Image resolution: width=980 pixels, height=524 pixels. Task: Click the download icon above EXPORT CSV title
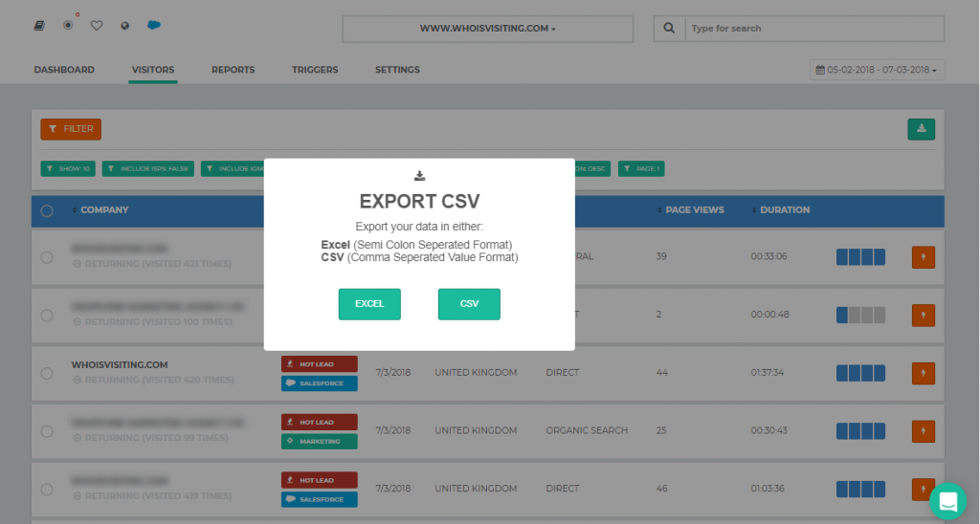pyautogui.click(x=419, y=176)
